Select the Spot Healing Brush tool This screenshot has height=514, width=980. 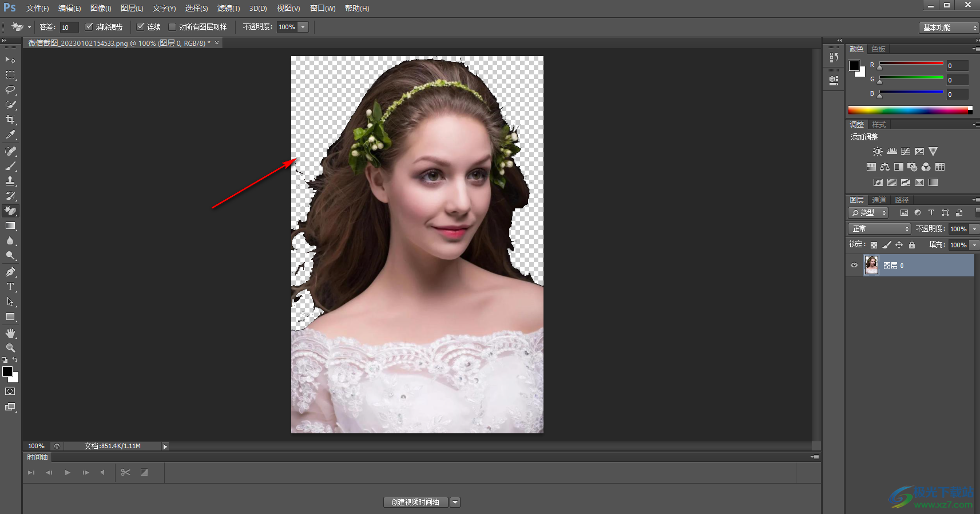click(10, 151)
